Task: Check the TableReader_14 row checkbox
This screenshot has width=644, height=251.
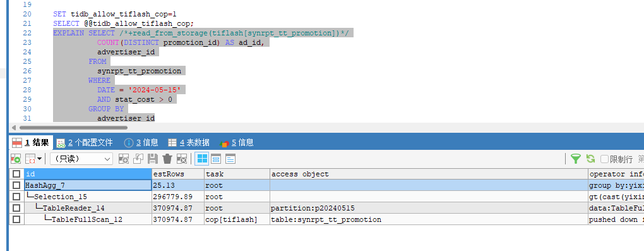Action: click(16, 208)
